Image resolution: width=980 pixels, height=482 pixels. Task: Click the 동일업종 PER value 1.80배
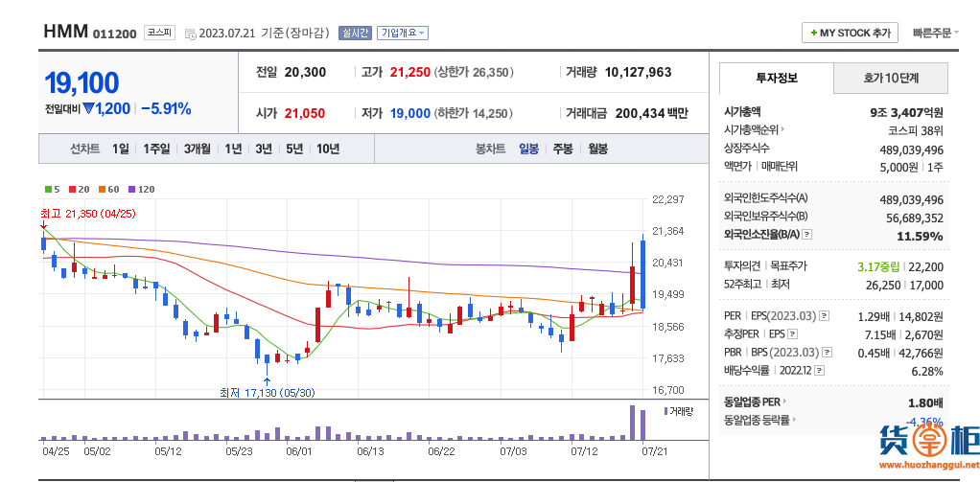click(925, 402)
